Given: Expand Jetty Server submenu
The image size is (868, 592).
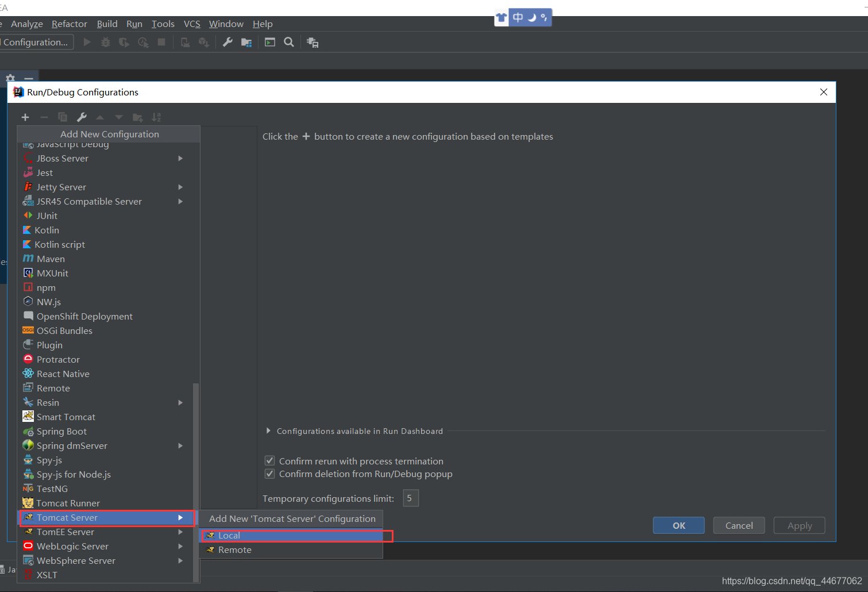Looking at the screenshot, I should coord(180,187).
